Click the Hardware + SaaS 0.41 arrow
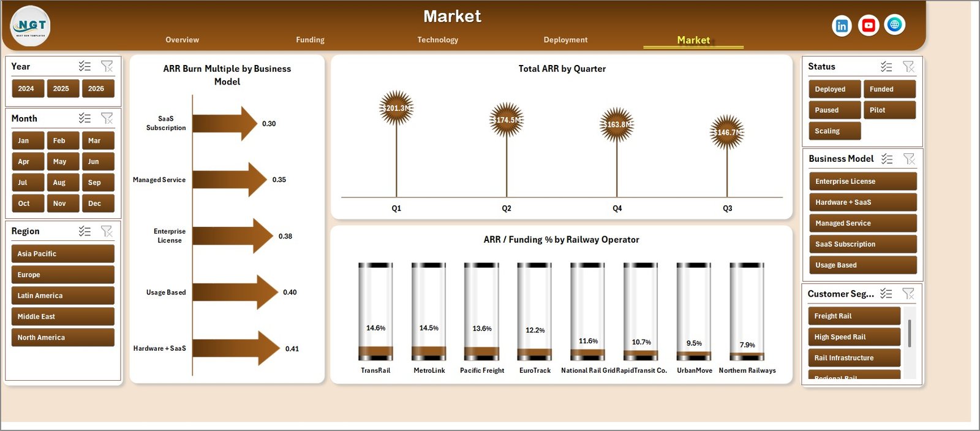 tap(236, 348)
